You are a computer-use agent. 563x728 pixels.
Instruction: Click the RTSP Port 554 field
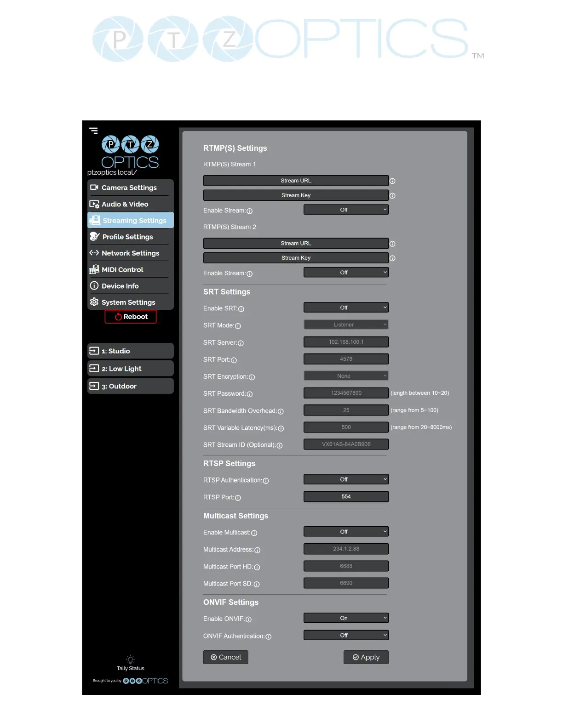pyautogui.click(x=346, y=497)
